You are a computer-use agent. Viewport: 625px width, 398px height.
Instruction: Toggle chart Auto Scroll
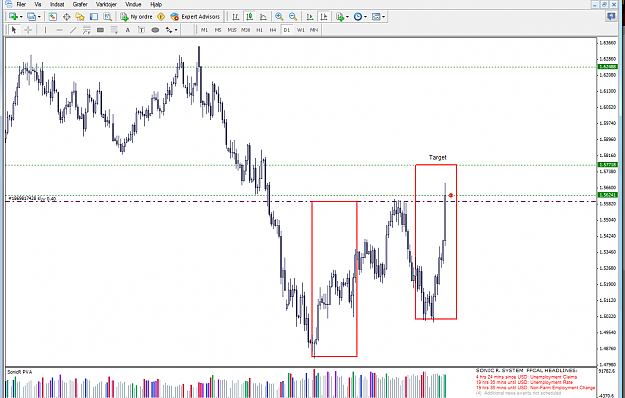(310, 17)
